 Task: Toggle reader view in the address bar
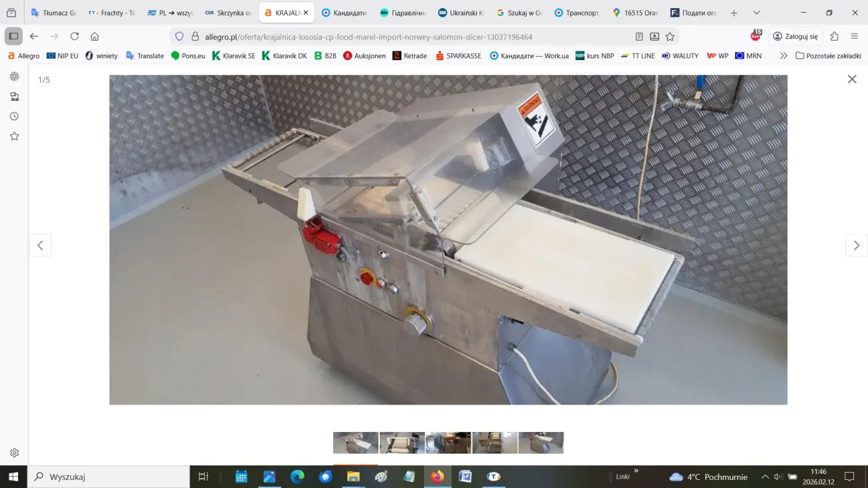tap(639, 37)
